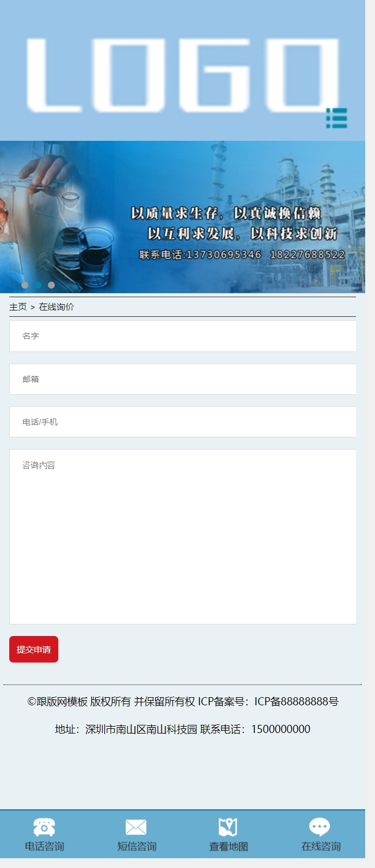Viewport: 375px width, 868px height.
Task: Tap the map marker icon
Action: [x=228, y=828]
